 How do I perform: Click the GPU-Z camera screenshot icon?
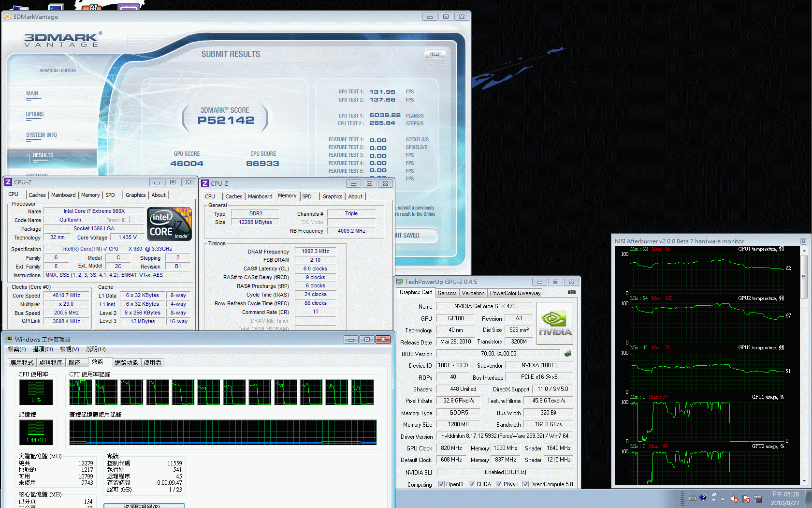571,292
